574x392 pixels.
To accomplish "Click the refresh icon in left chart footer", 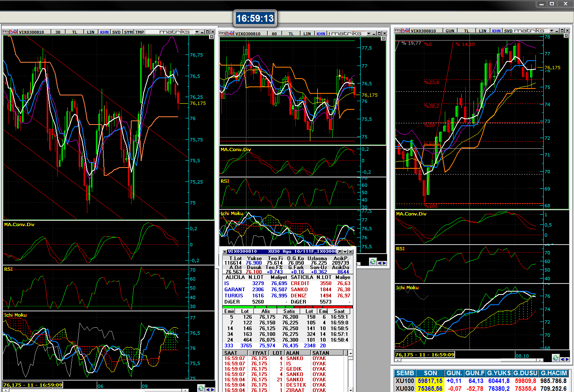I will coord(201,388).
